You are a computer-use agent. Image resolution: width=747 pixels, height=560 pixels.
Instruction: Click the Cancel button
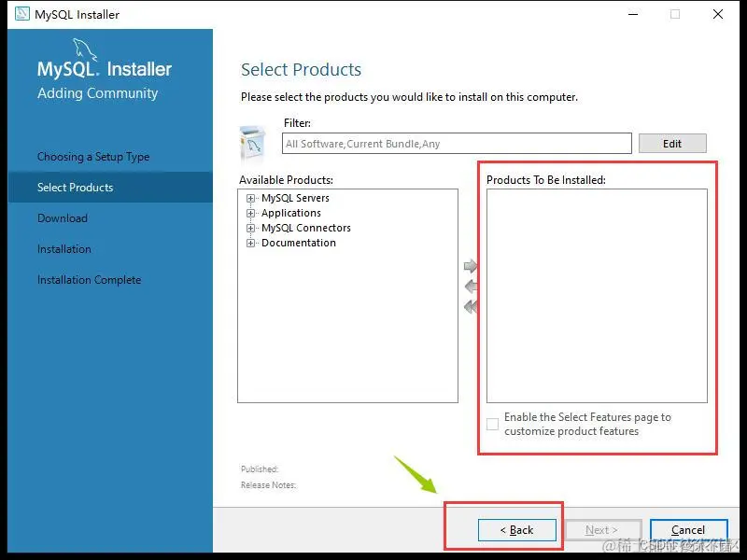click(x=688, y=530)
